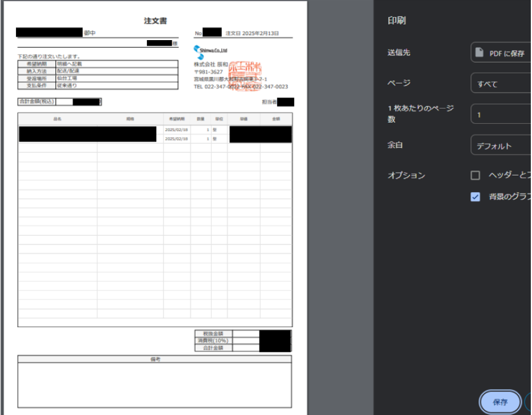Expand the 余白 dropdown set to デフォルト
The image size is (532, 415).
[x=501, y=146]
